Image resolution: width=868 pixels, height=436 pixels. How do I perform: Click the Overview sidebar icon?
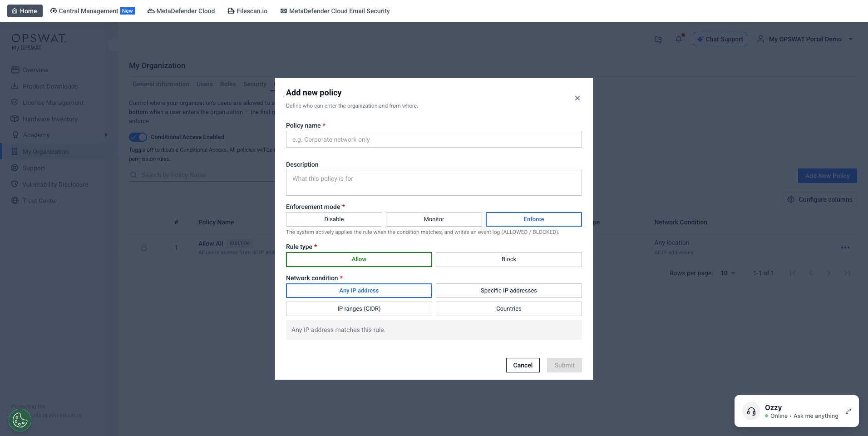coord(15,70)
